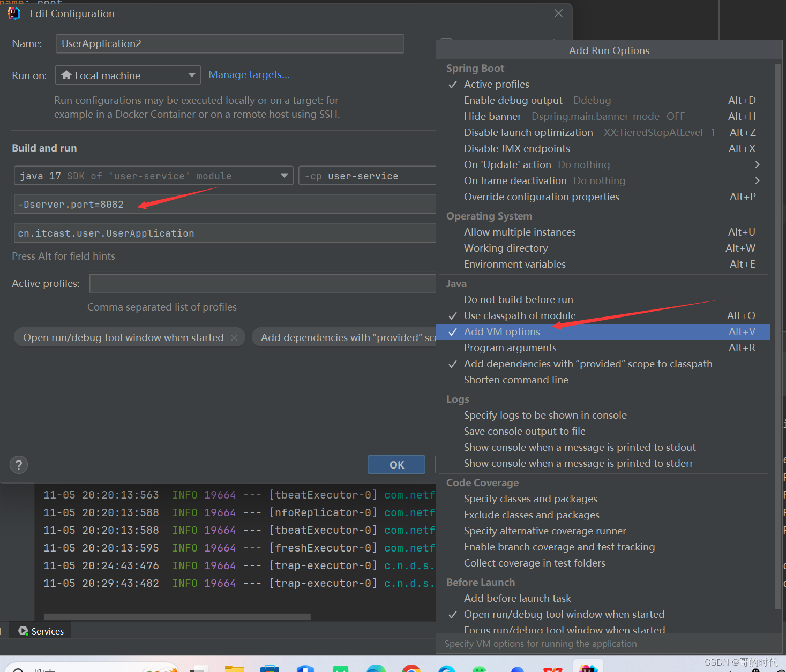Select log line with timestamp 20:24:43:476
The width and height of the screenshot is (786, 672).
pyautogui.click(x=239, y=565)
